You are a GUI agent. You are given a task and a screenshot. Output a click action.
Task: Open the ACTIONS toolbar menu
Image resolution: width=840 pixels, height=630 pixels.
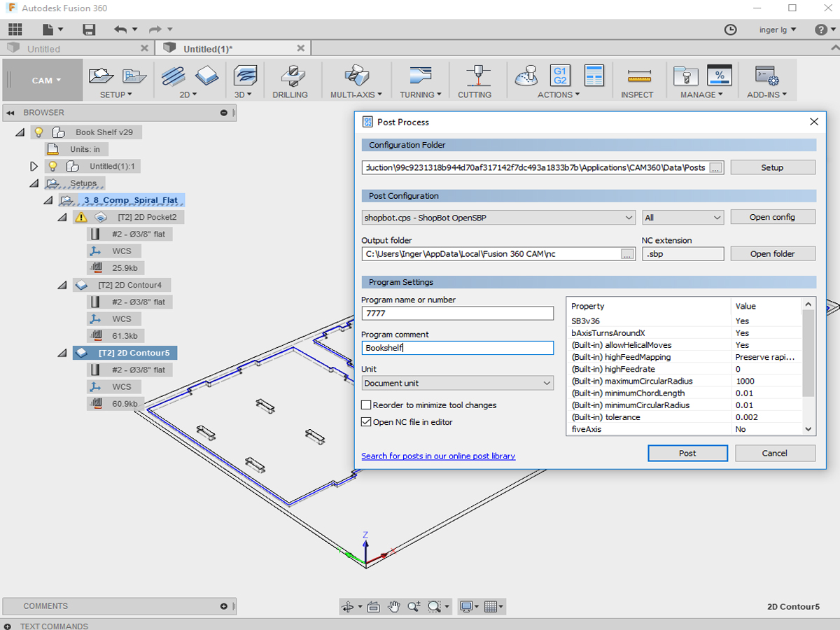click(x=559, y=94)
